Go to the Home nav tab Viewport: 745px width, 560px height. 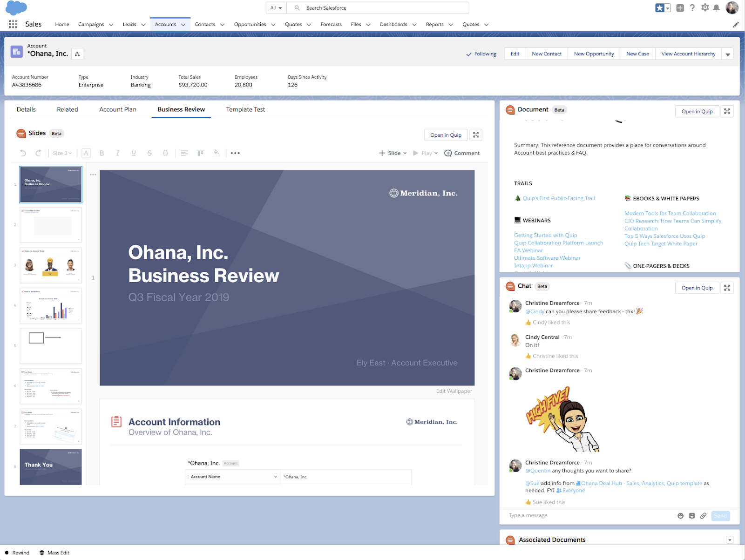62,25
